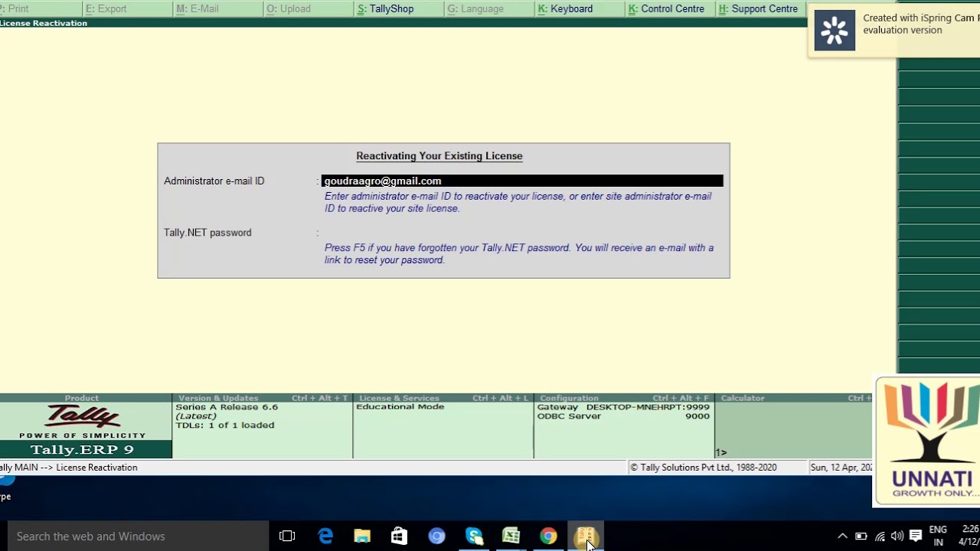Click the ENG IN language indicator
This screenshot has width=980, height=551.
pyautogui.click(x=938, y=536)
